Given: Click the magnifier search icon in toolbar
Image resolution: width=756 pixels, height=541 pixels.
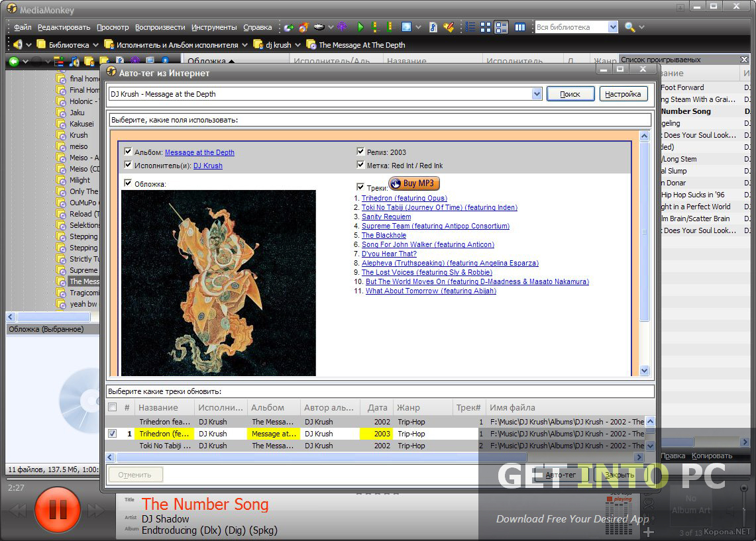Looking at the screenshot, I should pyautogui.click(x=629, y=27).
